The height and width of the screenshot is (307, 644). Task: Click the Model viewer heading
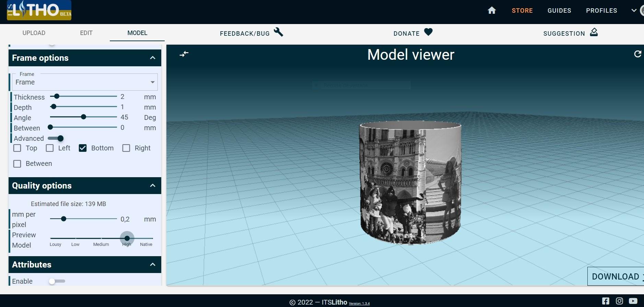[x=411, y=55]
